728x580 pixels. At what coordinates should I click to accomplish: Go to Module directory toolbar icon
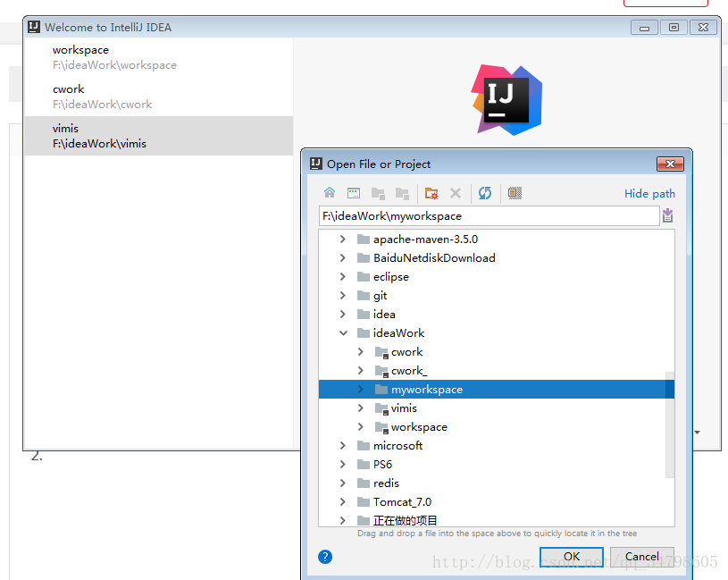(x=402, y=193)
